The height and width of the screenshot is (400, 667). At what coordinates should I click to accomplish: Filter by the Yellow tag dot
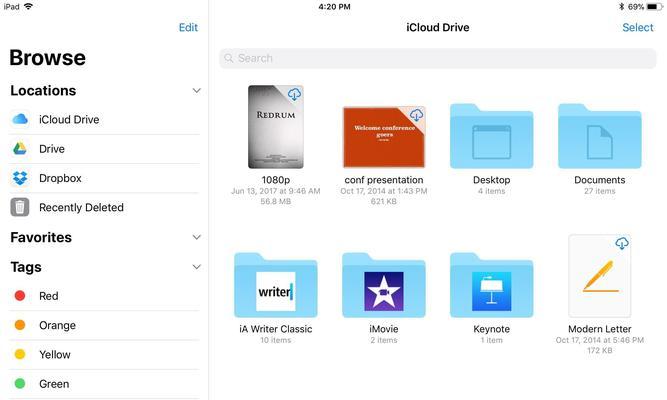coord(20,354)
